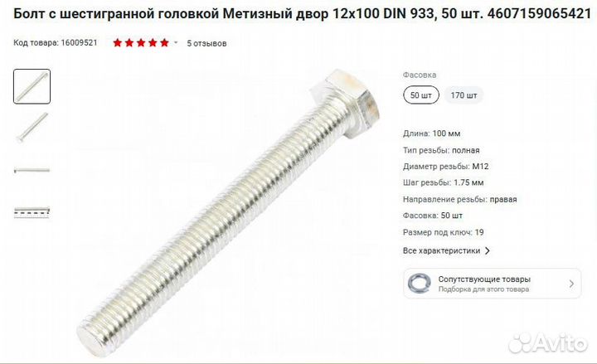Click the Сопутствующие товары card
This screenshot has height=364, width=597.
[493, 284]
